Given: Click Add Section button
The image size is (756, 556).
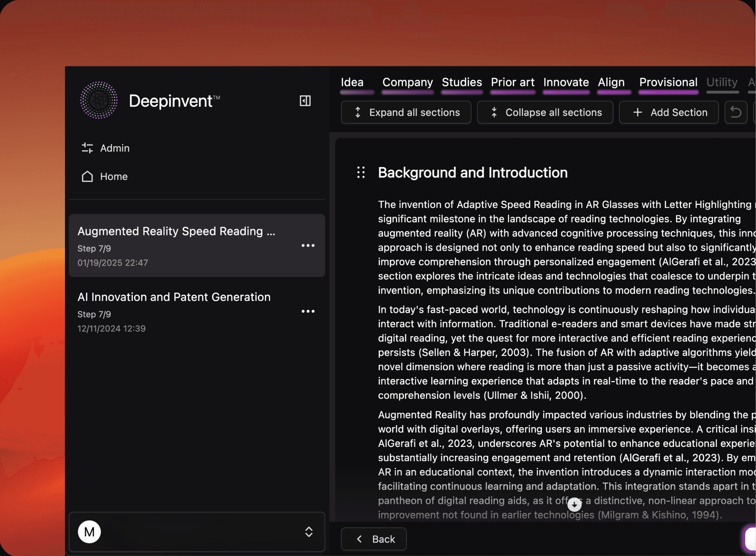Looking at the screenshot, I should (669, 112).
